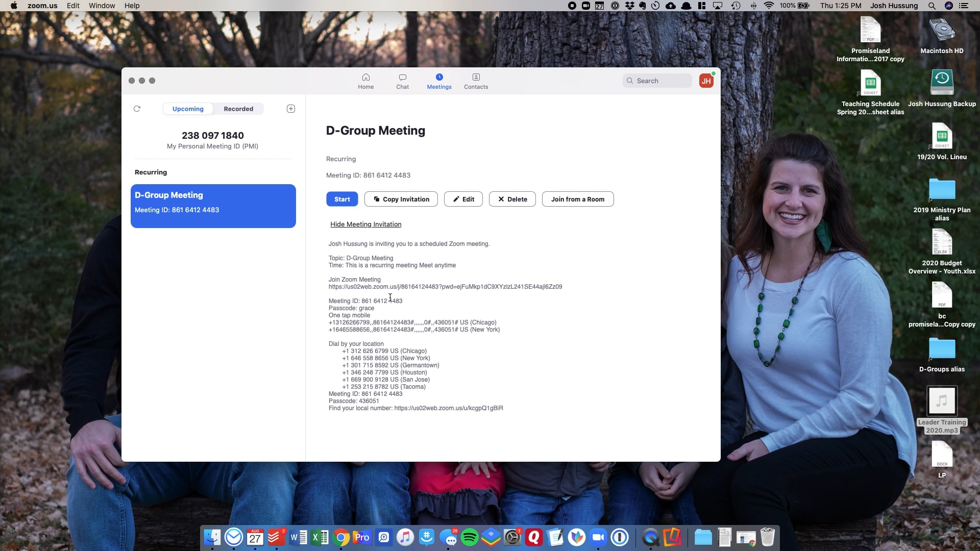This screenshot has width=980, height=551.
Task: Click the refresh meetings icon
Action: pyautogui.click(x=137, y=109)
